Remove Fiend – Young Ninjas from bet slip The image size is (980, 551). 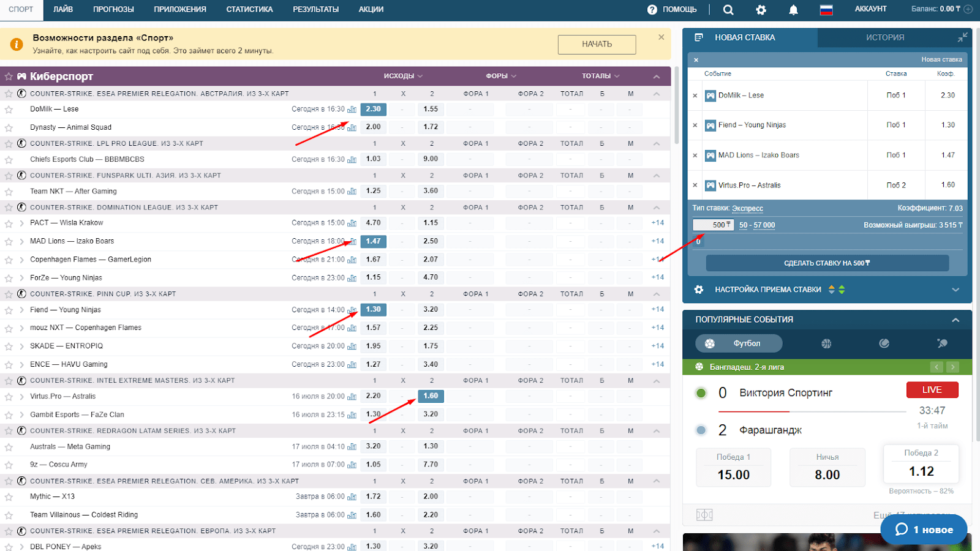click(x=695, y=126)
